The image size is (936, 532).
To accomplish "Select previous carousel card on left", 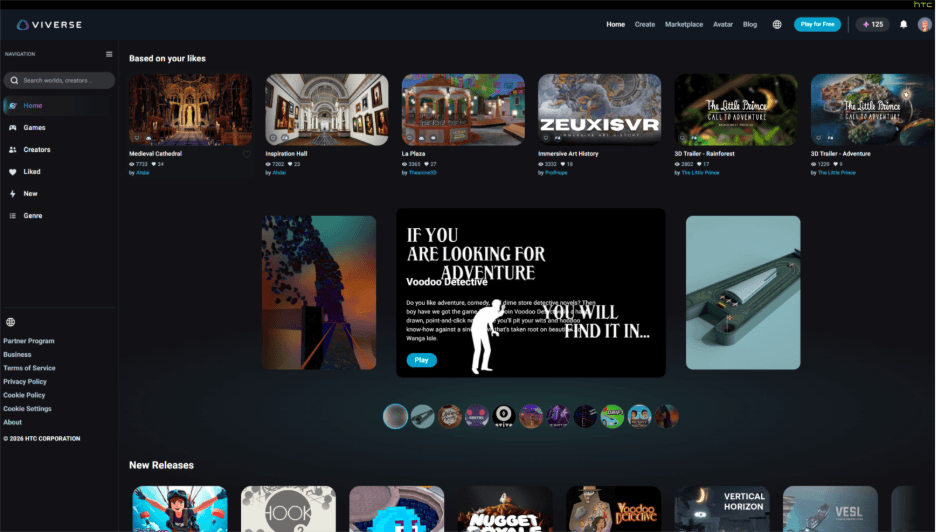I will click(x=319, y=293).
